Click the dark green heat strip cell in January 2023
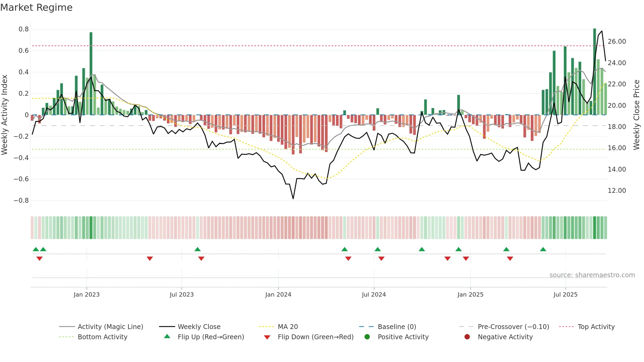Image resolution: width=644 pixels, height=362 pixels. coord(91,228)
